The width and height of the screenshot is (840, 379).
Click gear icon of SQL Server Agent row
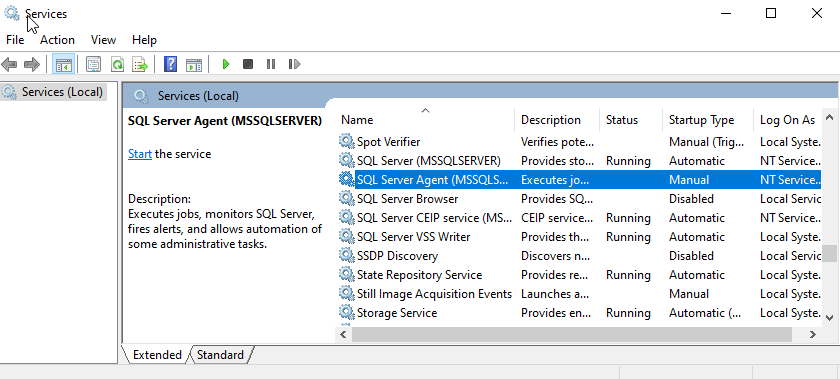[x=347, y=180]
